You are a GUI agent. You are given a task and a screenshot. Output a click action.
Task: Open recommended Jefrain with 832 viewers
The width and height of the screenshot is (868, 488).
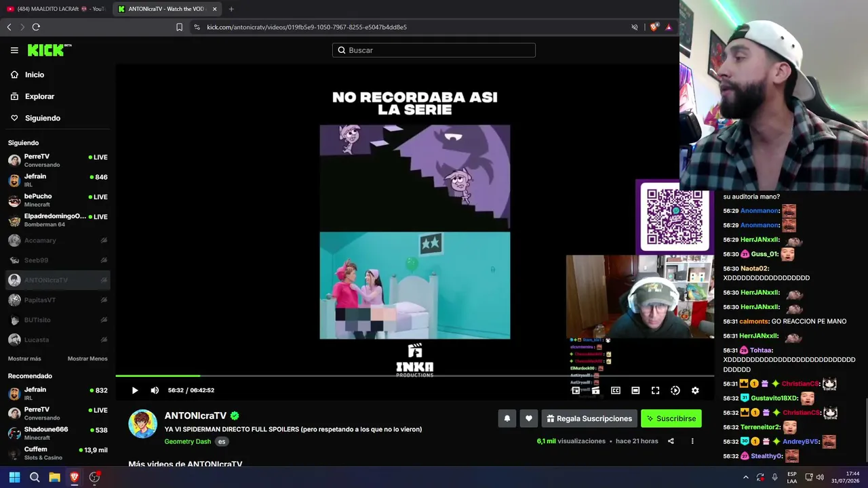[58, 393]
